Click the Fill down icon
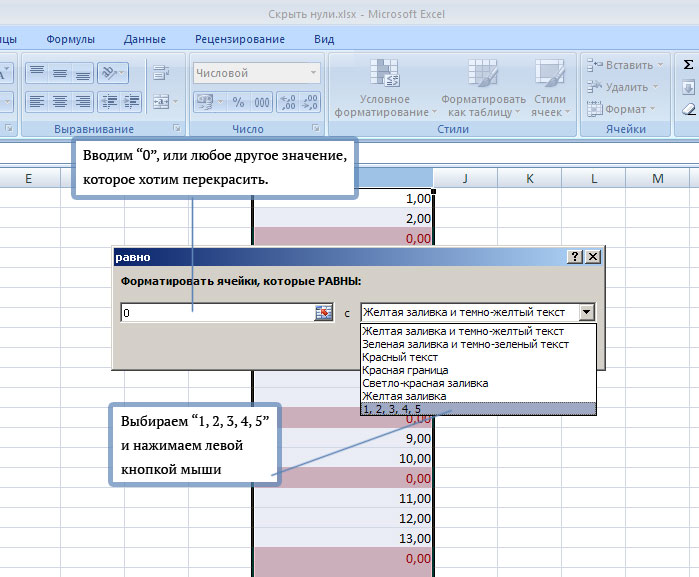 pyautogui.click(x=688, y=87)
